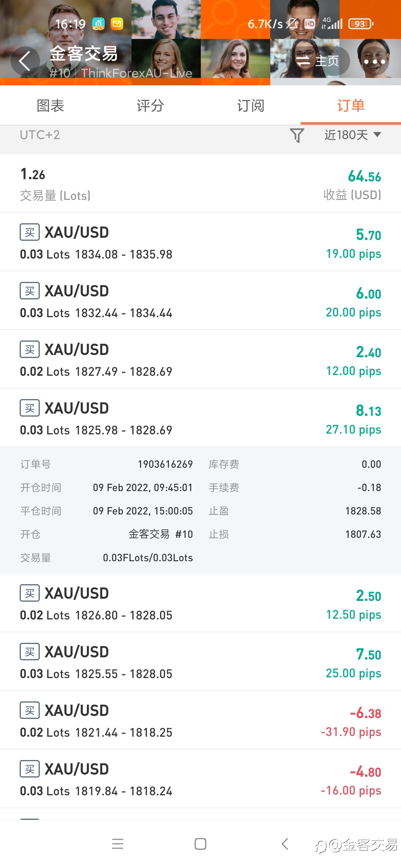Tap Android home square icon
Screen dimensions: 401x868
pyautogui.click(x=200, y=844)
